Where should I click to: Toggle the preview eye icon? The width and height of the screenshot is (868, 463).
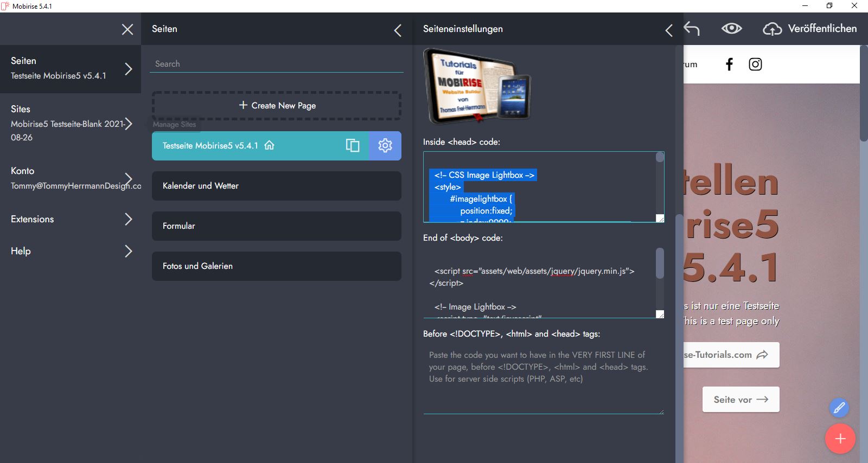[731, 29]
